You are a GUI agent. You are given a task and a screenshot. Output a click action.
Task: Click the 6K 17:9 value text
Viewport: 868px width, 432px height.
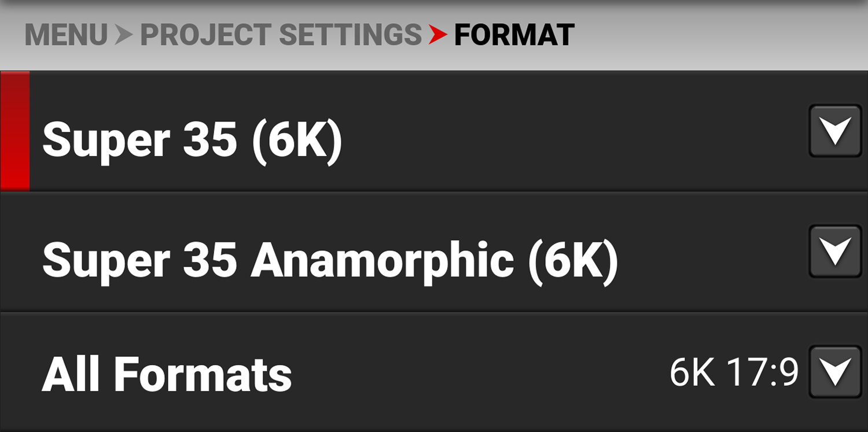tap(734, 372)
